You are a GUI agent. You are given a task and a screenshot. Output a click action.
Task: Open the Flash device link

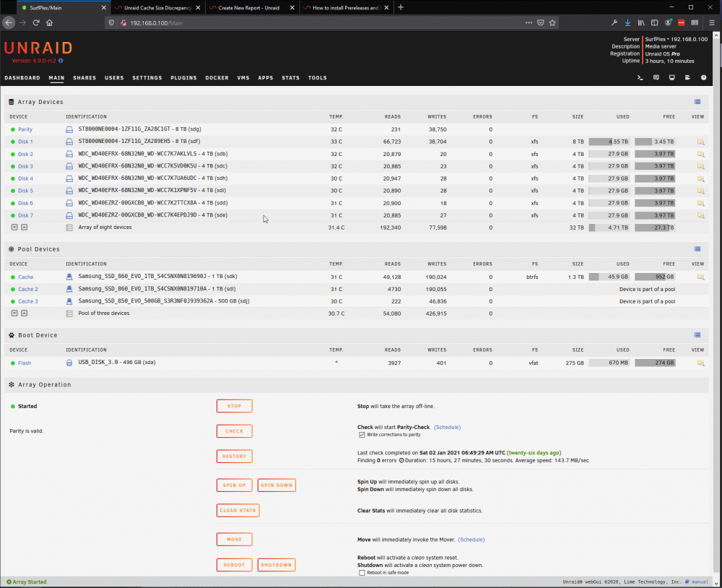(25, 363)
